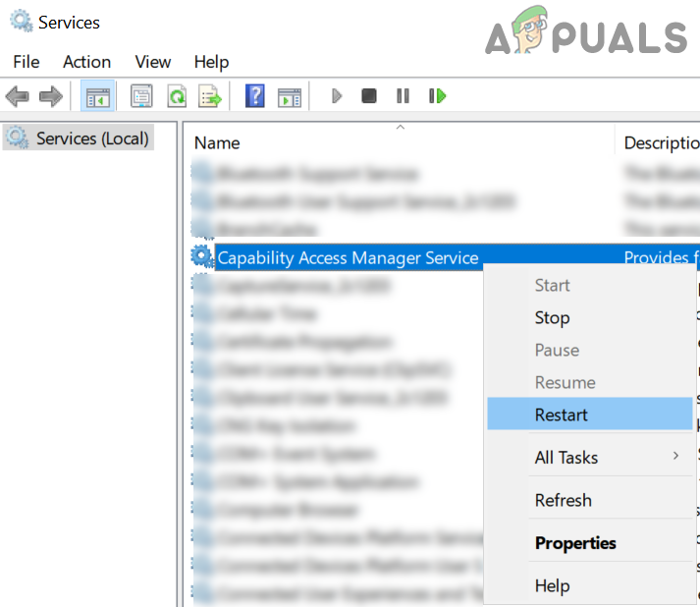Click the Restart Service toolbar icon
The width and height of the screenshot is (700, 607).
coord(437,95)
